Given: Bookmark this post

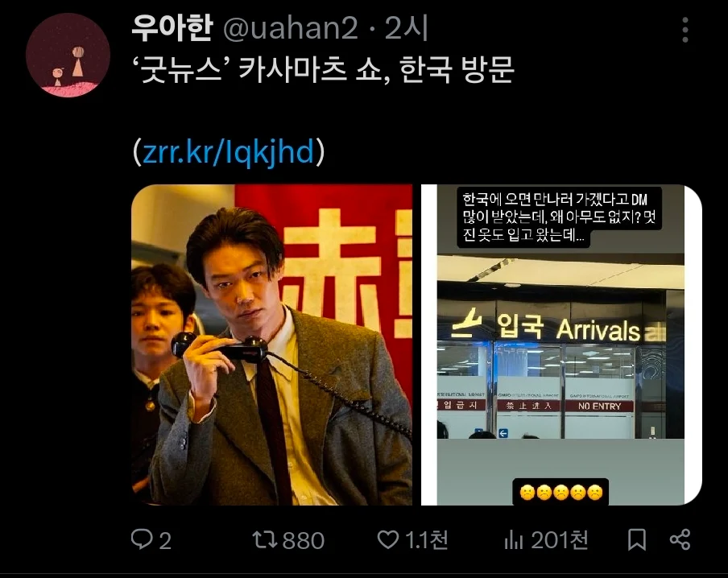Looking at the screenshot, I should [636, 540].
